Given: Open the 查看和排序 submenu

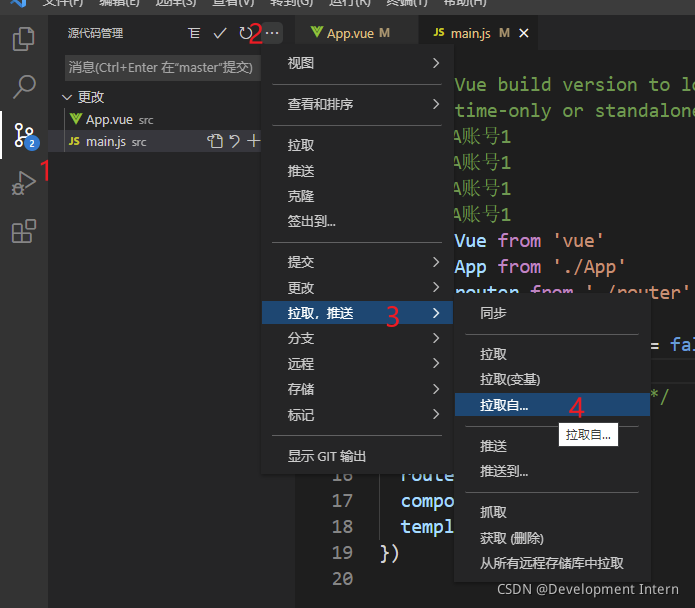Looking at the screenshot, I should (357, 105).
